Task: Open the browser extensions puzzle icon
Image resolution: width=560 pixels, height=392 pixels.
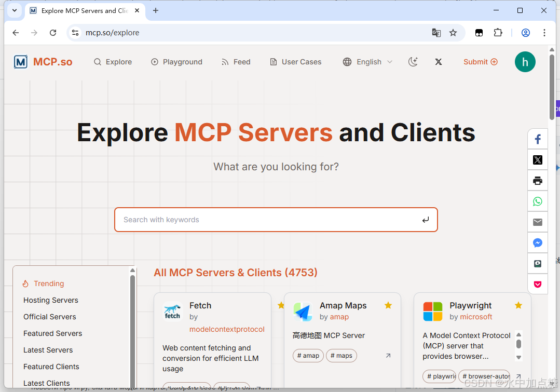Action: (498, 33)
